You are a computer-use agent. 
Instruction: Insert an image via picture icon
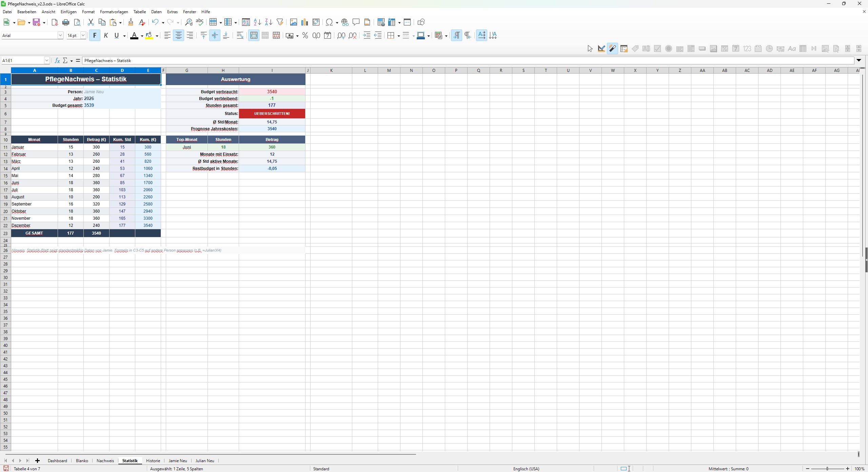coord(294,22)
